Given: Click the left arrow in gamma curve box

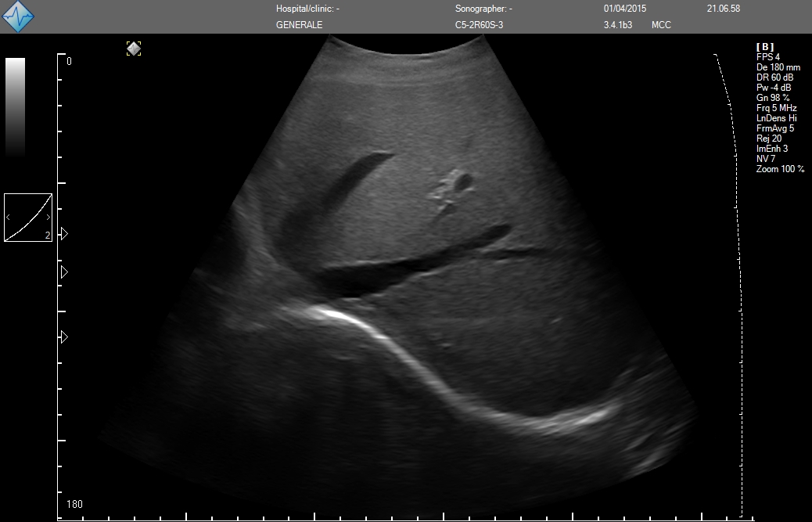Looking at the screenshot, I should 9,217.
